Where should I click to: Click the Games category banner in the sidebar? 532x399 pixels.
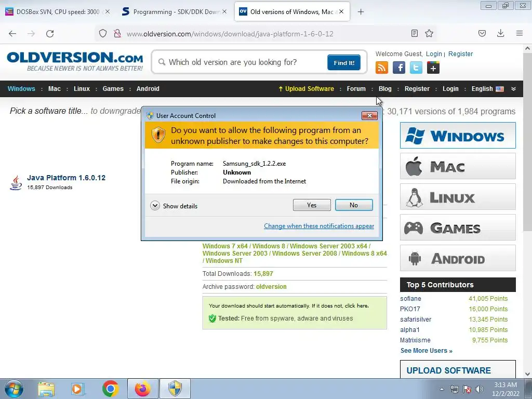pos(458,228)
